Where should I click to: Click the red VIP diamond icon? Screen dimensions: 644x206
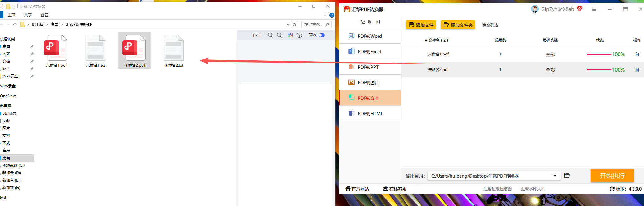(579, 9)
